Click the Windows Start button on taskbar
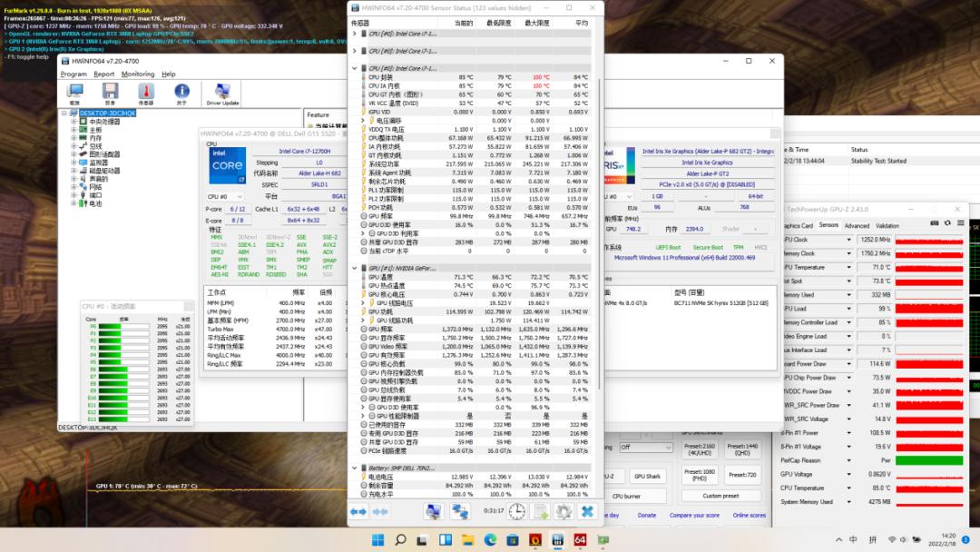Viewport: 980px width, 552px height. tap(377, 541)
